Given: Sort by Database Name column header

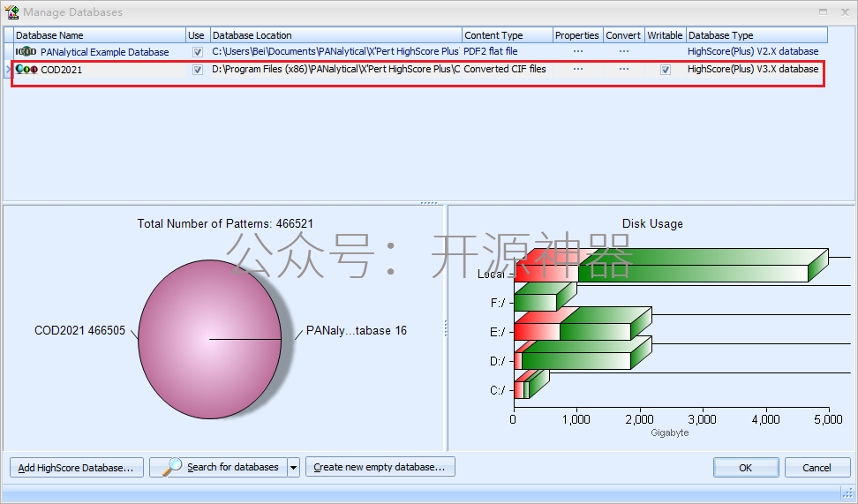Looking at the screenshot, I should point(100,35).
